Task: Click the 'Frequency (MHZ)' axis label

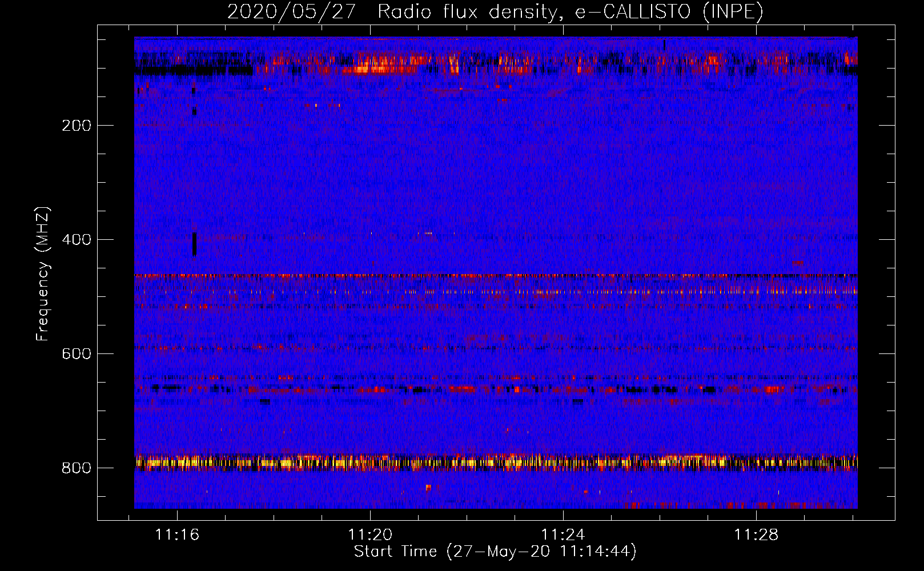Action: (42, 274)
